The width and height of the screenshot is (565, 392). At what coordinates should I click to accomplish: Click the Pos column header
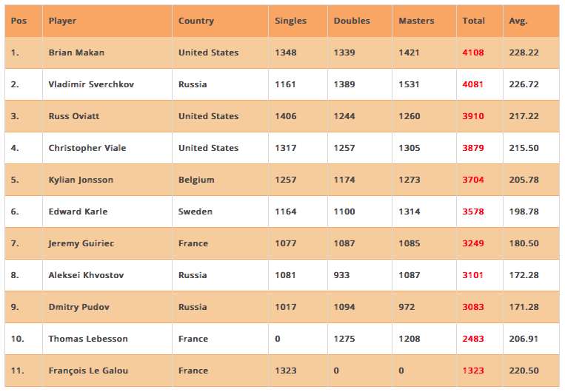(19, 21)
